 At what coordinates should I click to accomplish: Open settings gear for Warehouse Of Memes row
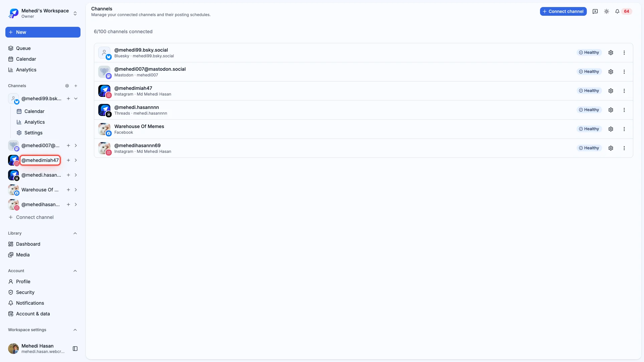[611, 129]
